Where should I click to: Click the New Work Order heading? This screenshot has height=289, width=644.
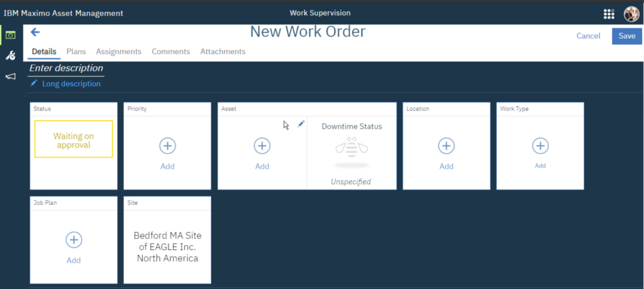308,31
